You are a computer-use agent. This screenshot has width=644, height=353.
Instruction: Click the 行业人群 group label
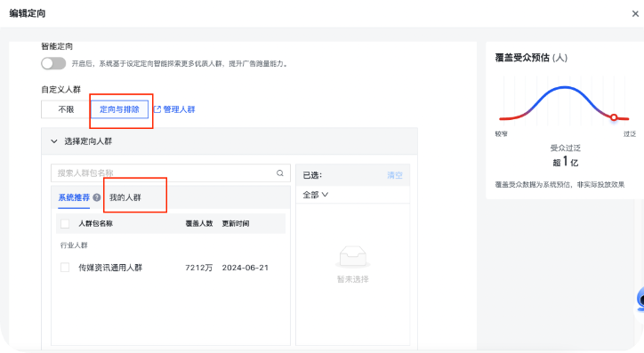74,245
